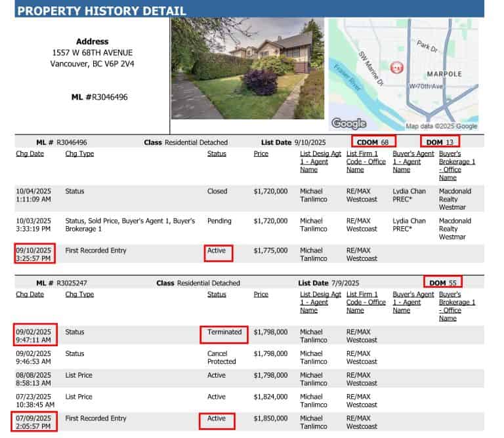Click List Desig Agt header in R3025247 table
This screenshot has height=438, width=504.
tap(320, 302)
